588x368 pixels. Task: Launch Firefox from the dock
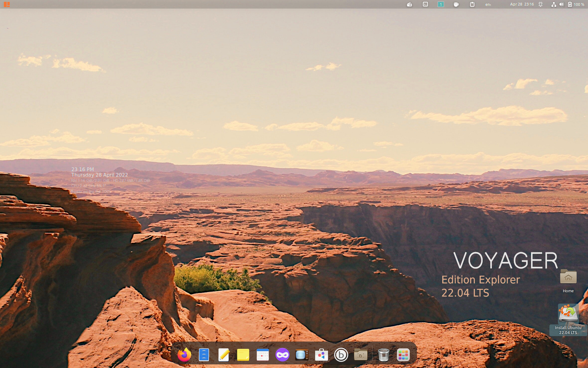pyautogui.click(x=184, y=355)
